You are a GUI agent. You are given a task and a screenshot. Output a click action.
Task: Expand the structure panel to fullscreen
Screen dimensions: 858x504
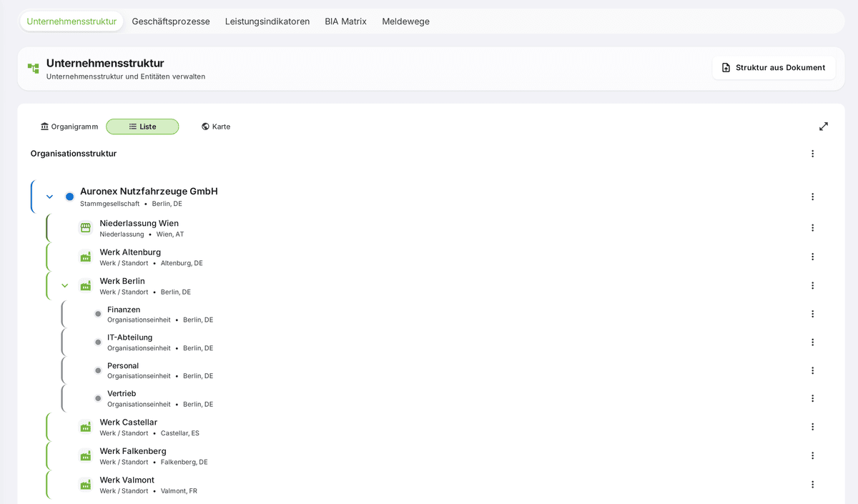point(824,127)
